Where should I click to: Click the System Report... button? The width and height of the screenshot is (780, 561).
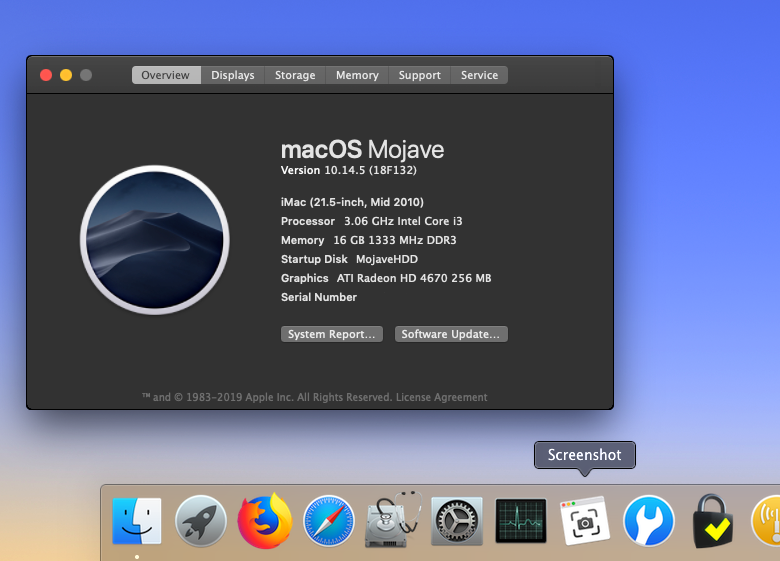(332, 334)
